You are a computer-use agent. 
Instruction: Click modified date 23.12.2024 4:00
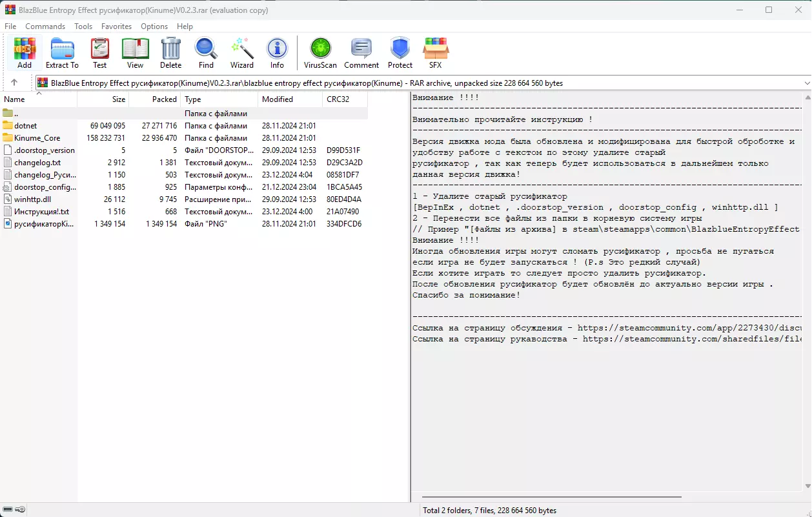[x=287, y=211]
